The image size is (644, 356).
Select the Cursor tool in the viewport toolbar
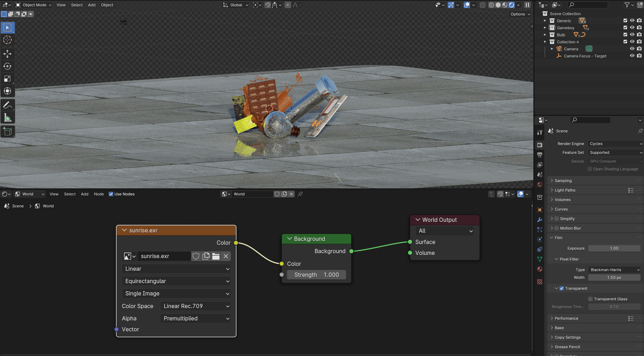7,40
